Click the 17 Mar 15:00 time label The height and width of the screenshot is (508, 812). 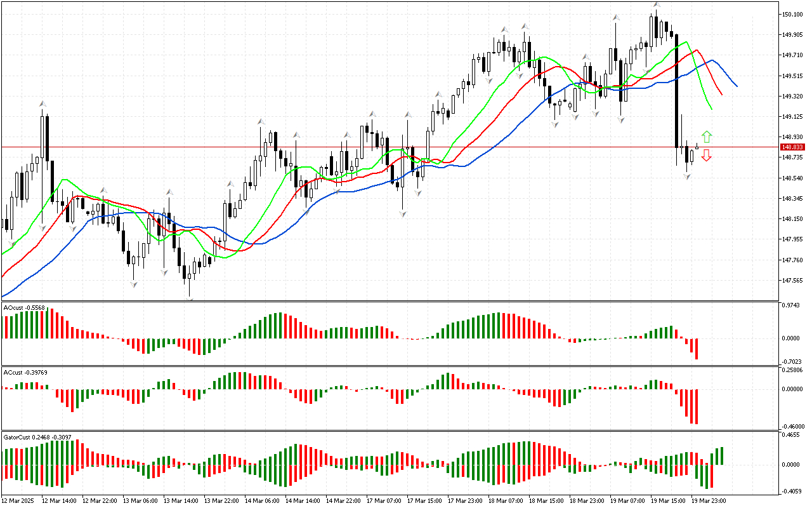(x=424, y=501)
